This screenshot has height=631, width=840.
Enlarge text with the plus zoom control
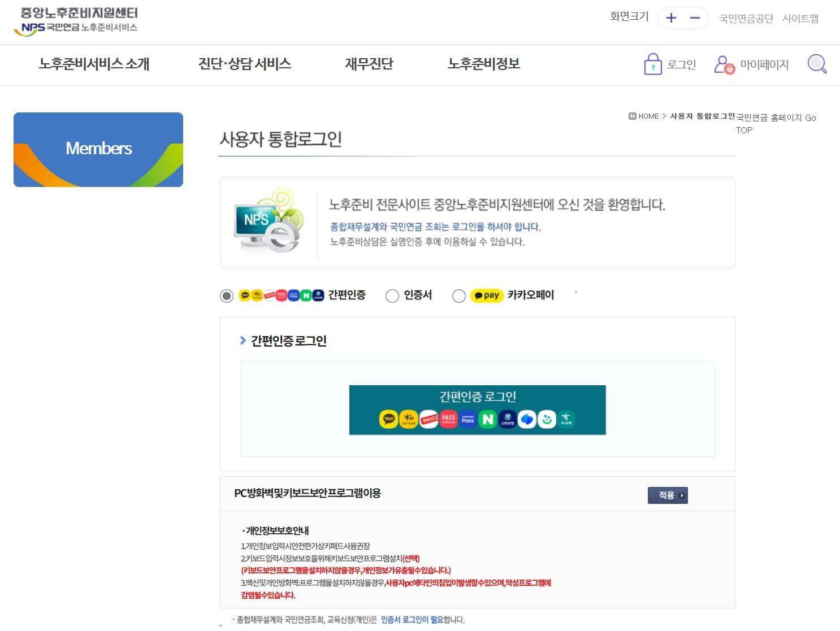pos(670,18)
